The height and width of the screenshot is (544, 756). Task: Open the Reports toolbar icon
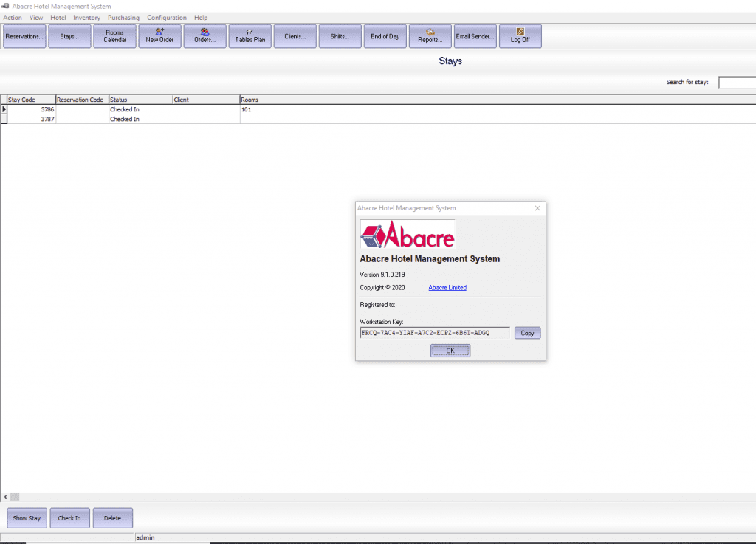pos(430,35)
